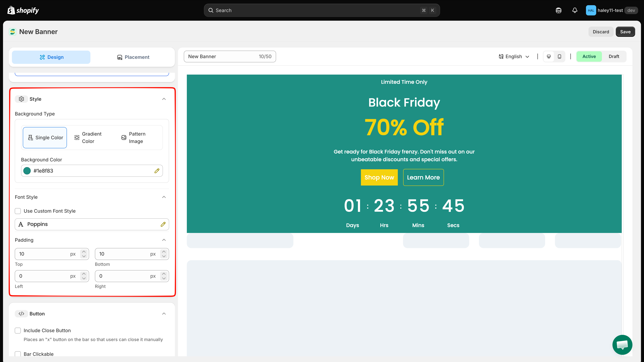Check Include Close Button

[18, 330]
